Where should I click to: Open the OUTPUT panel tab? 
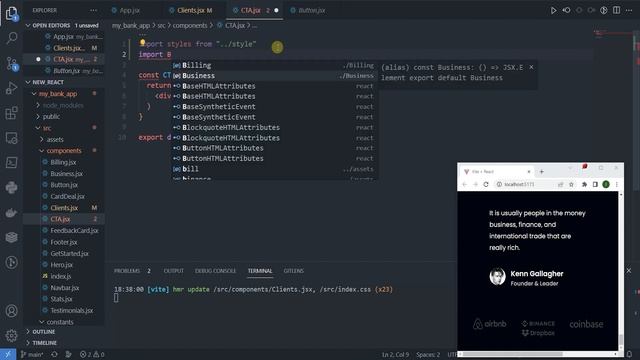[173, 271]
